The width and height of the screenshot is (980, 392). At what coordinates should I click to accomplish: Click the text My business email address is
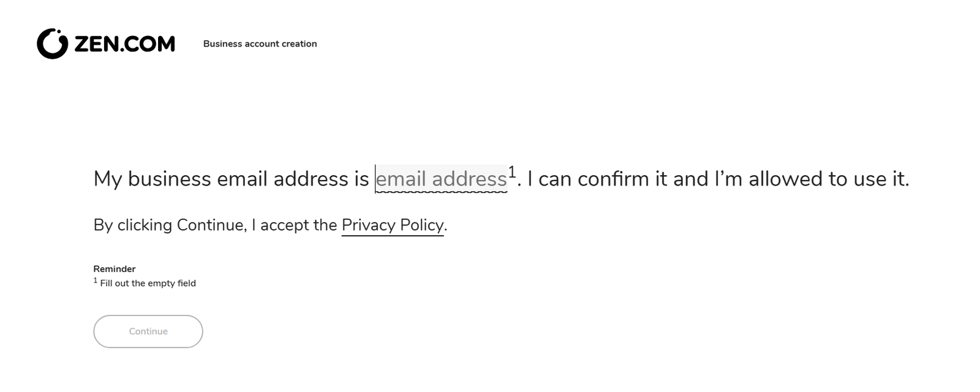(232, 179)
